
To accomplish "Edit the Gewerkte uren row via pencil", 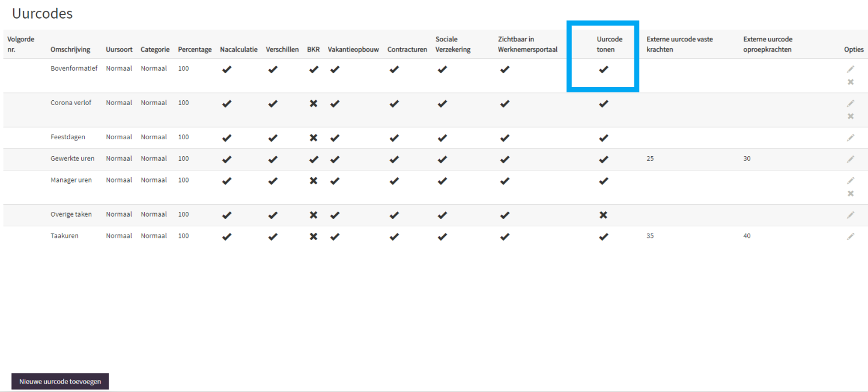I will point(851,159).
